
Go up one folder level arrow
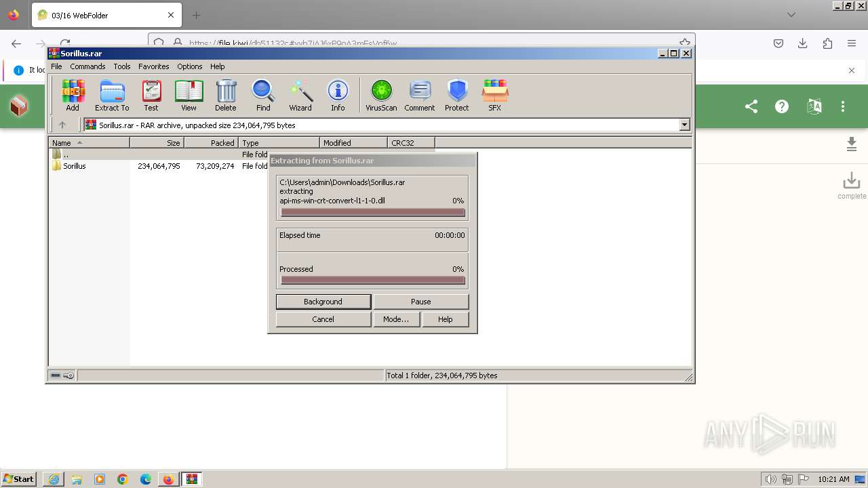[x=62, y=125]
